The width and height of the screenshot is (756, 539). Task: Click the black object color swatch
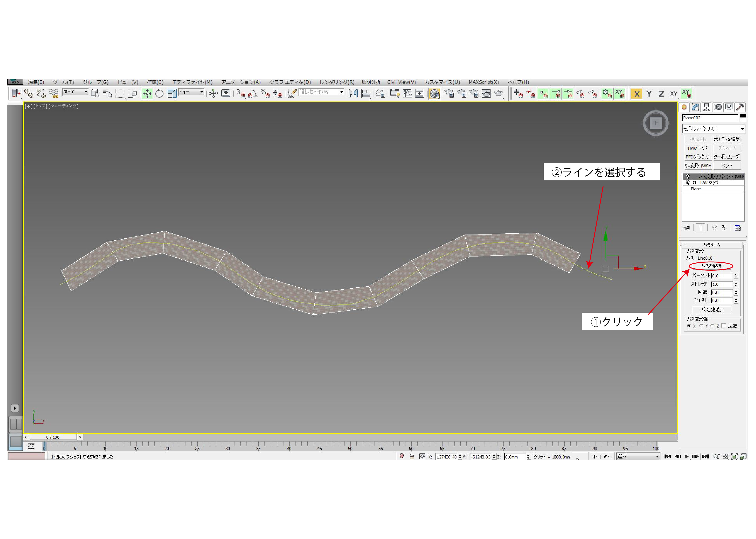pos(743,116)
